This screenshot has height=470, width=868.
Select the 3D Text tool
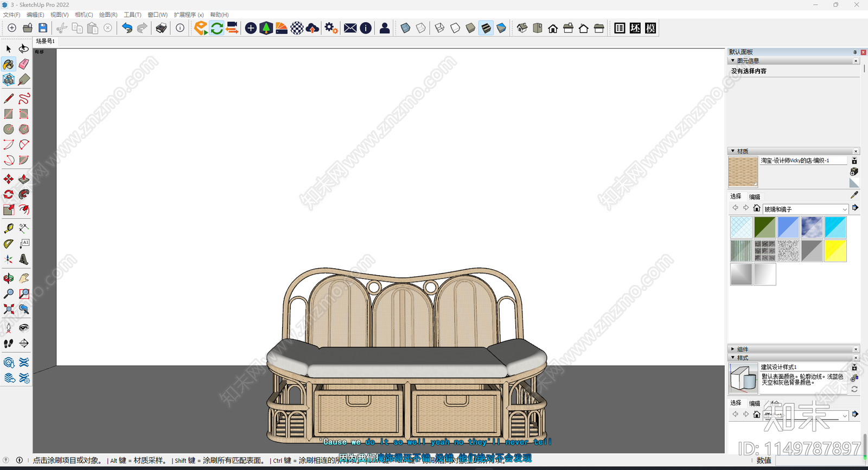tap(24, 259)
